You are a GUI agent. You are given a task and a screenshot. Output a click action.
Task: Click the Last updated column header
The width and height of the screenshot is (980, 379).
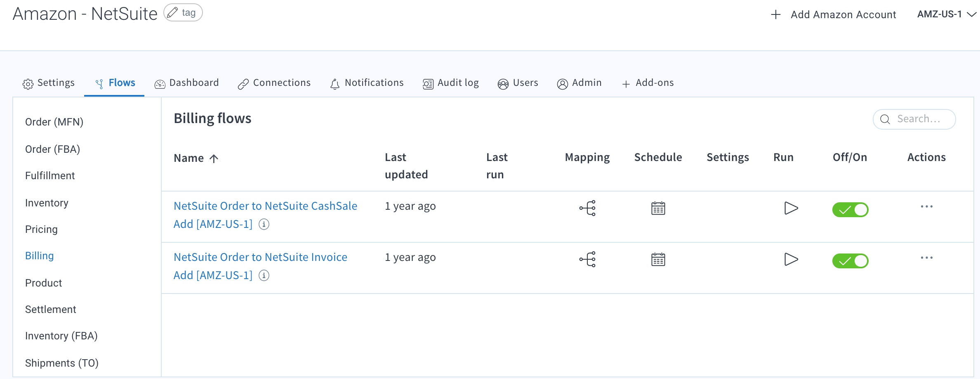(406, 166)
